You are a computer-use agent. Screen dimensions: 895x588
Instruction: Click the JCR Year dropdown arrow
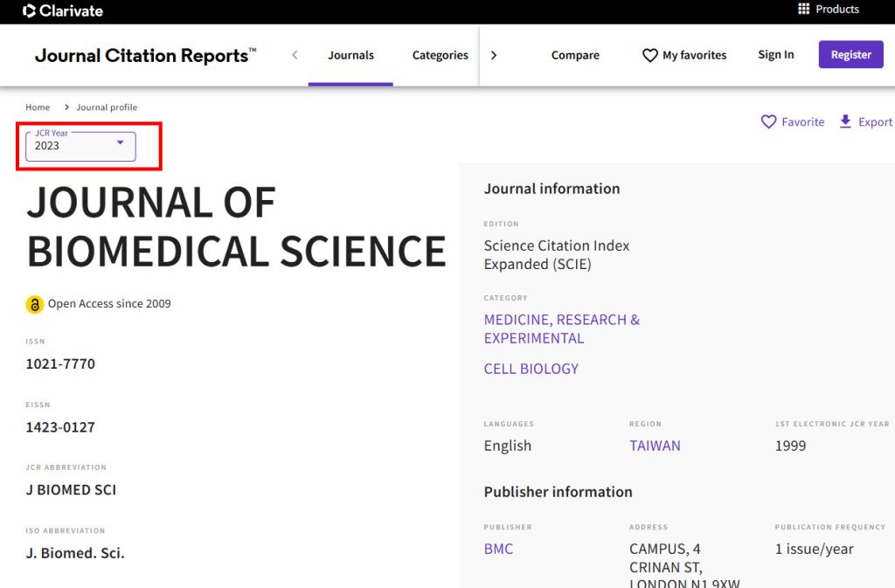tap(121, 142)
